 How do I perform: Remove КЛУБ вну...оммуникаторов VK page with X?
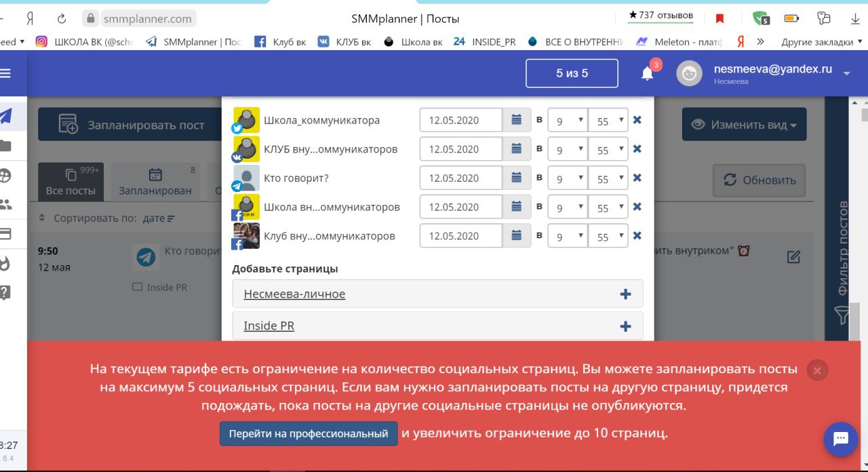click(637, 149)
